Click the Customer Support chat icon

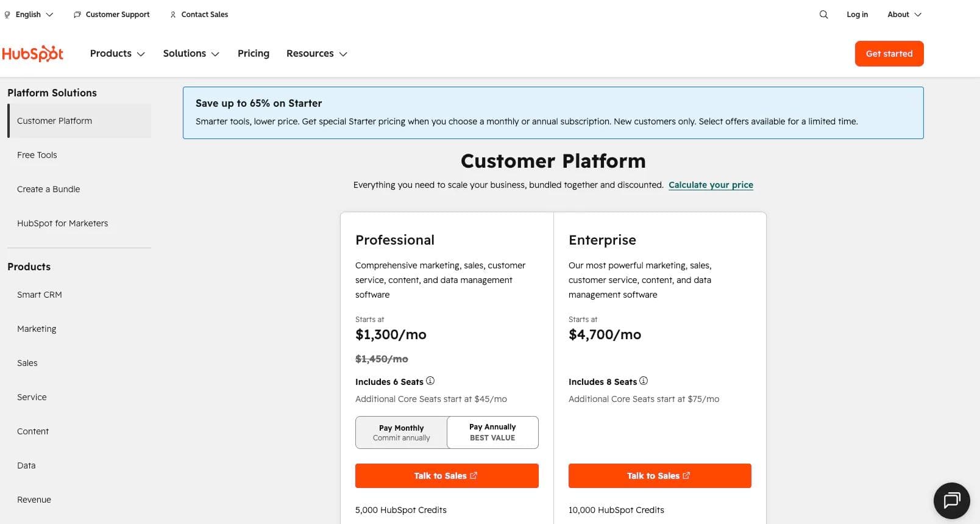[x=77, y=15]
